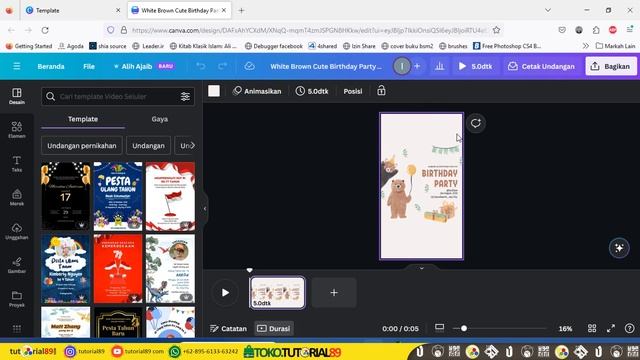
Task: Open the Proyek projects panel
Action: click(x=17, y=299)
